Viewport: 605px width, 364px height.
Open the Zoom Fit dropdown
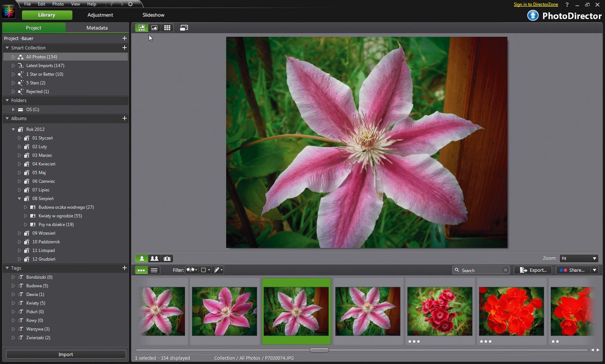click(x=579, y=259)
